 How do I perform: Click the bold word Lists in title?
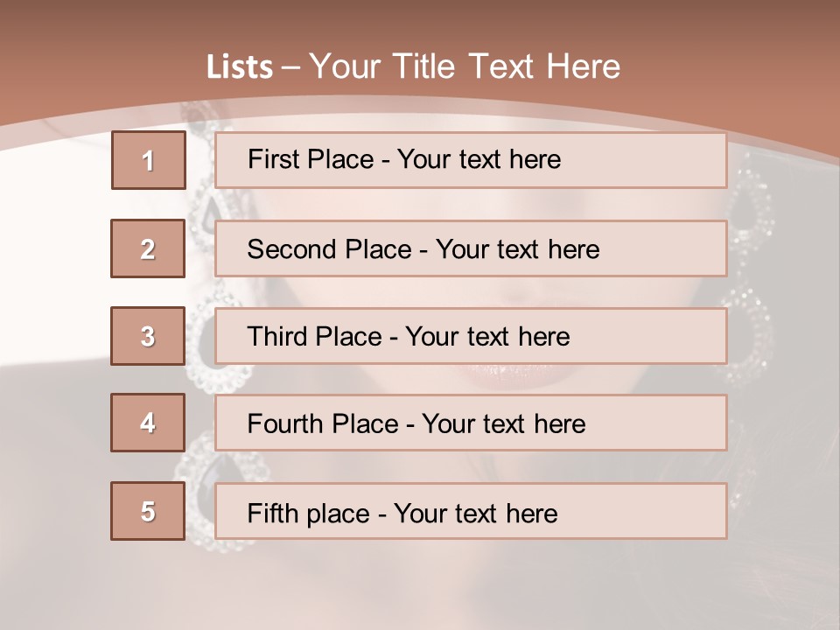(x=240, y=66)
